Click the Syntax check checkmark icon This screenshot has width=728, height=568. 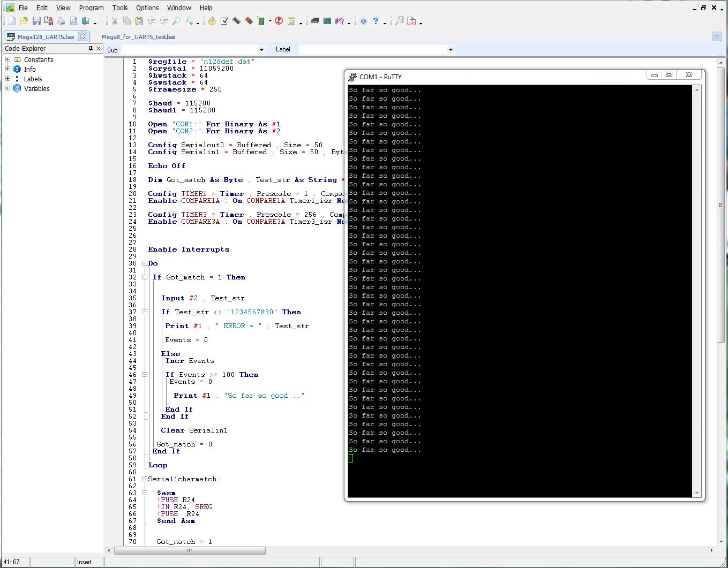coord(224,21)
